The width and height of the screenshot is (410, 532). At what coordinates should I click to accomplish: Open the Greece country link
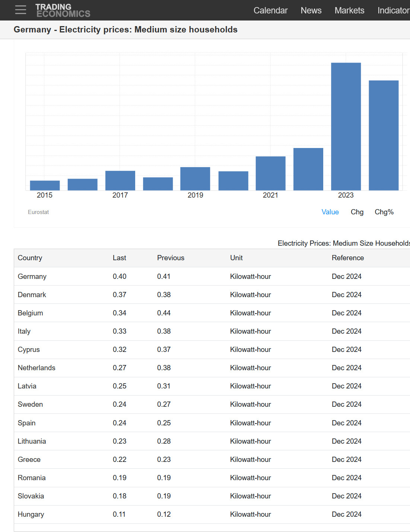click(29, 459)
